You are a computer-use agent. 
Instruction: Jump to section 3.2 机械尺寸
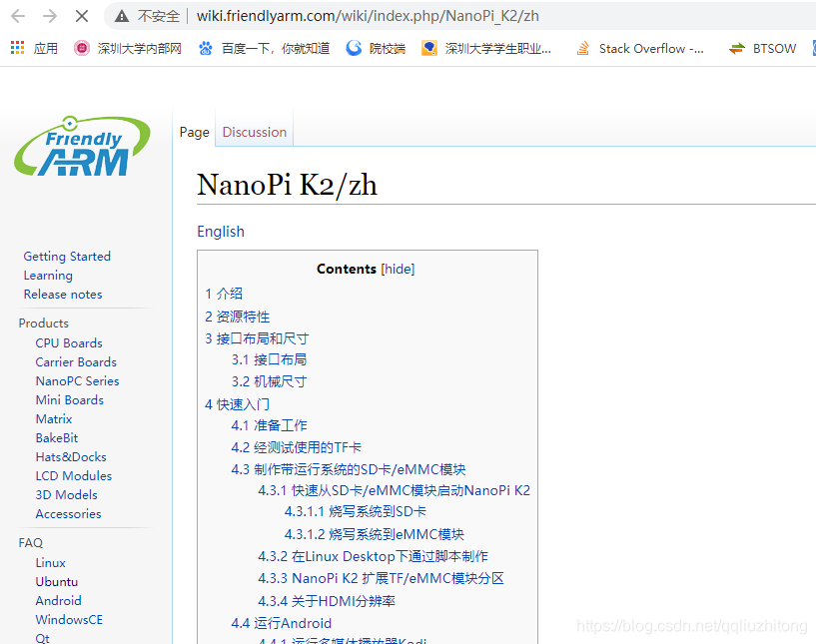[269, 381]
